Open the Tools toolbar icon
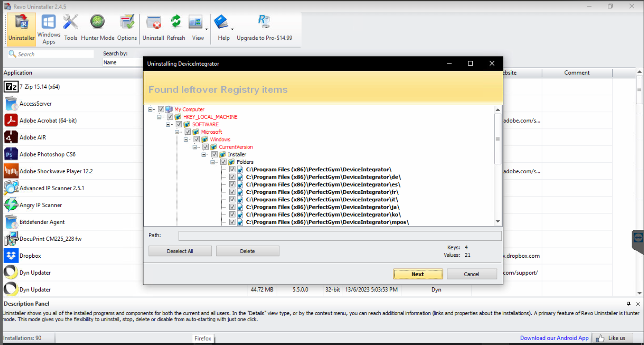The width and height of the screenshot is (644, 345). pos(71,22)
